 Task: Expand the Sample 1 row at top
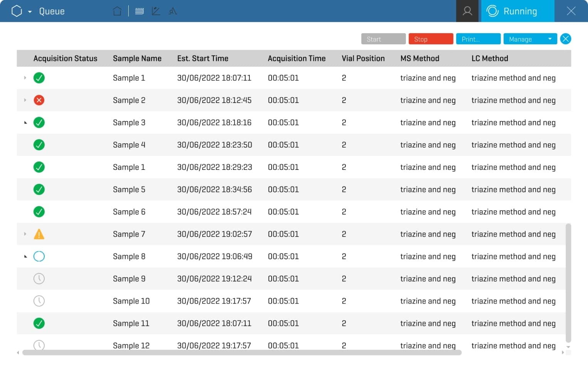[x=25, y=78]
